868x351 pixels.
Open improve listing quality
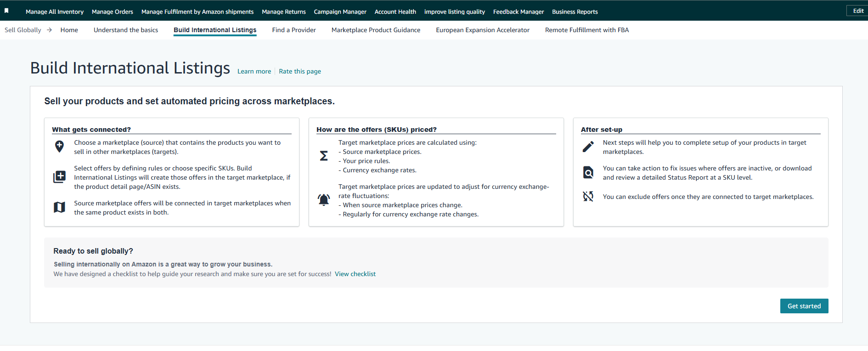455,11
